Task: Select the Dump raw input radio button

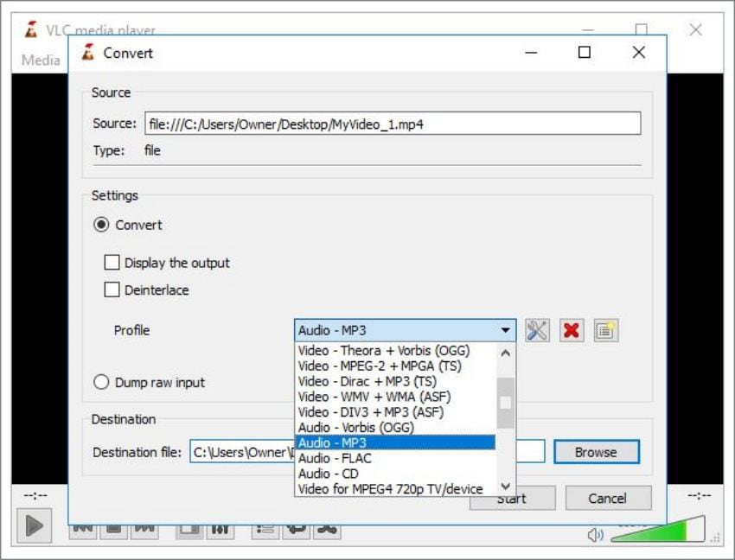Action: [x=101, y=382]
